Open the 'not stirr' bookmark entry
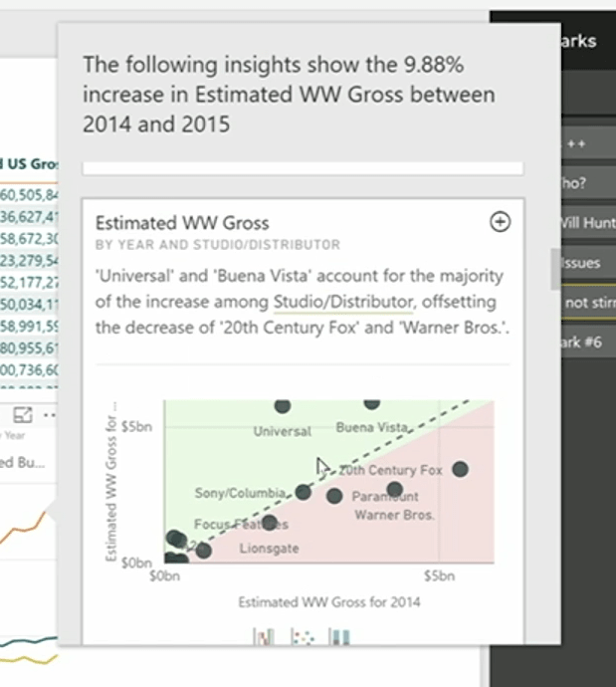The height and width of the screenshot is (687, 616). coord(588,303)
